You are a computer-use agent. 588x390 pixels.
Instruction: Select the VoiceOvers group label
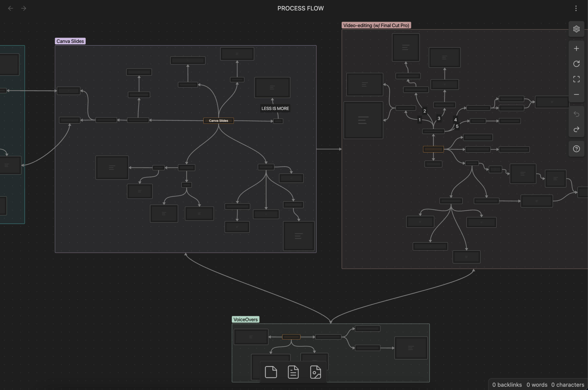245,319
